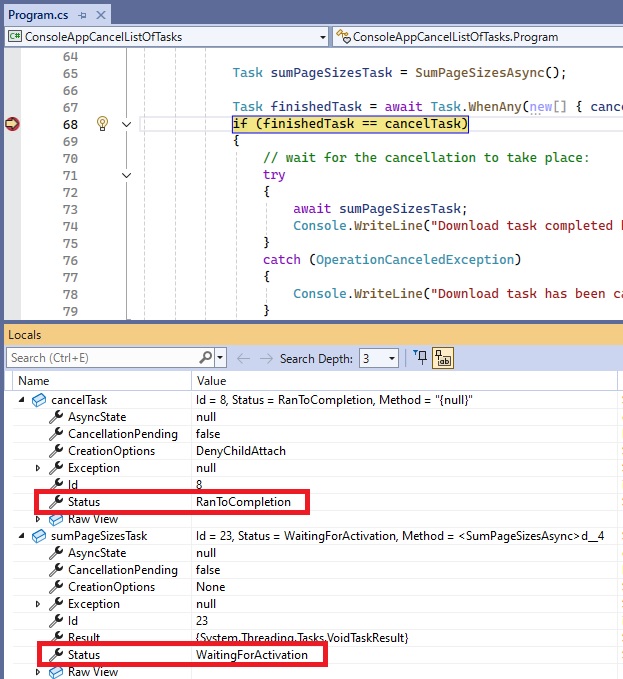
Task: Open the ConsoleAppCancelListOfTasks.Program type dropdown
Action: (x=478, y=37)
